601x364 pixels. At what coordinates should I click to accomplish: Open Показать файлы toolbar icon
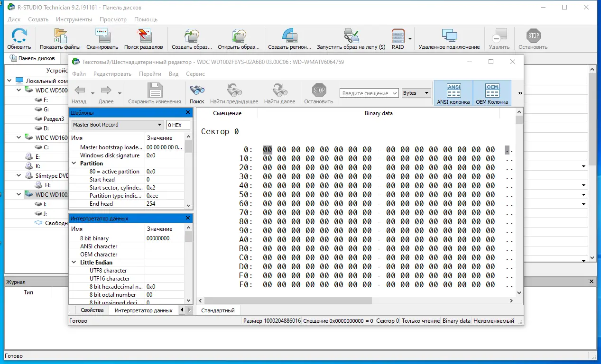(x=60, y=36)
